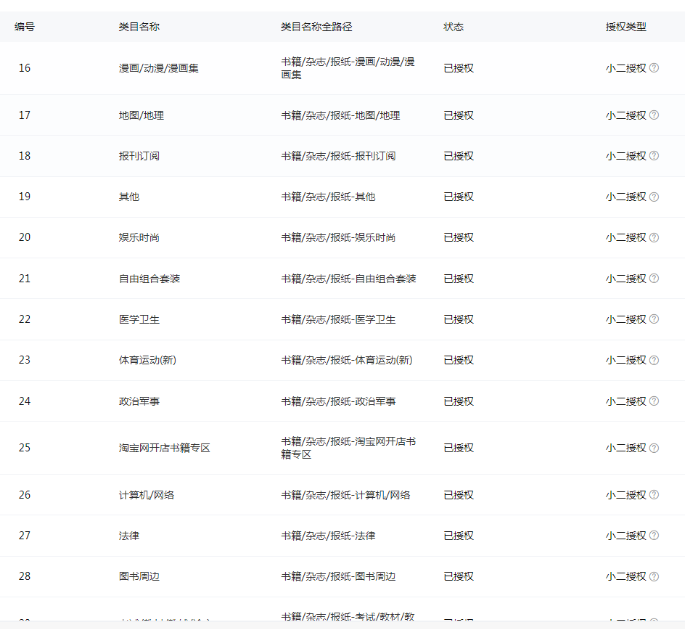Click help icon beside 地图/地理 authorization
Image resolution: width=685 pixels, height=629 pixels.
(654, 115)
